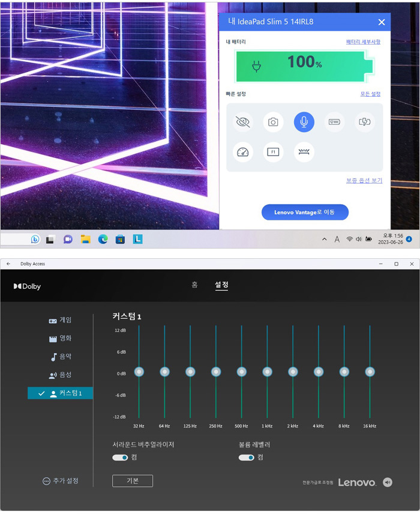Click the 8 kHz equalizer slider handle
Viewport: 420px width, 514px height.
coord(344,372)
